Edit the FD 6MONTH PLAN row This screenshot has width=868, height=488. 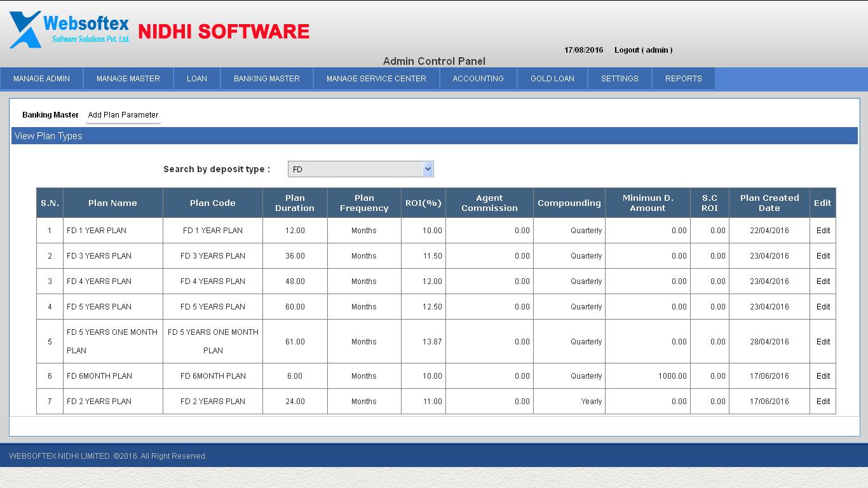pos(823,376)
